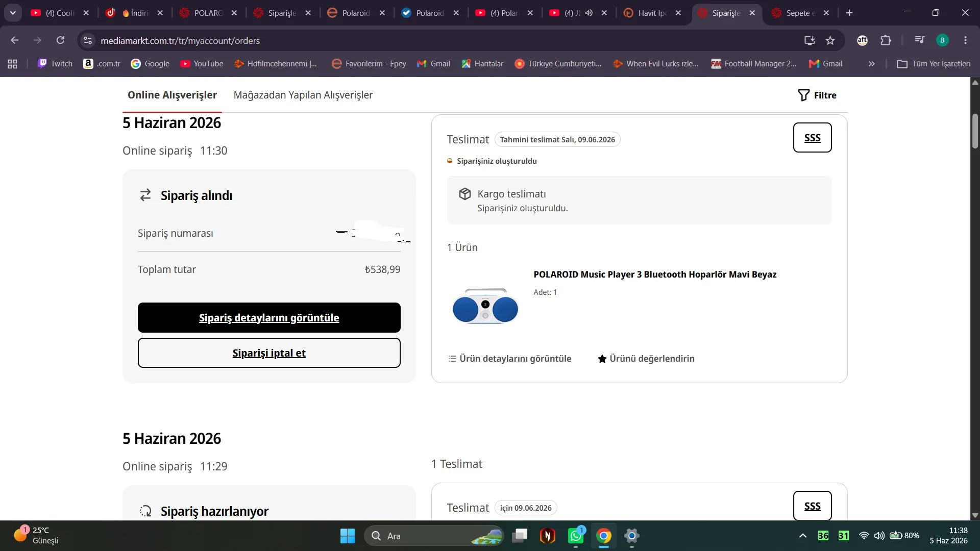Expand the tab search dropdown
This screenshot has width=980, height=551.
point(13,13)
